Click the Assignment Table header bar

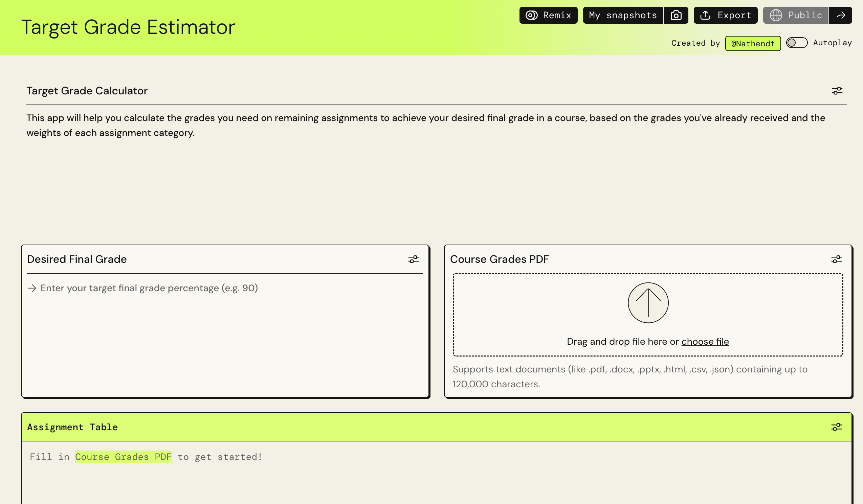pyautogui.click(x=411, y=427)
